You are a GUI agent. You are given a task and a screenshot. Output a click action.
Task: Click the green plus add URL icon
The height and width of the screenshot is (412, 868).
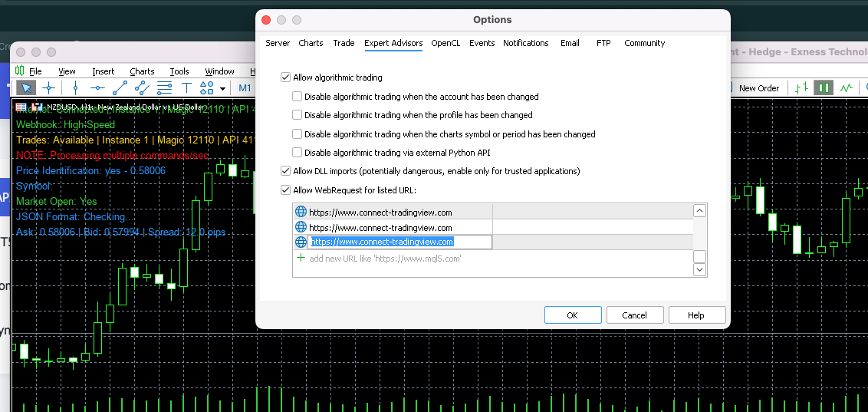[x=301, y=259]
